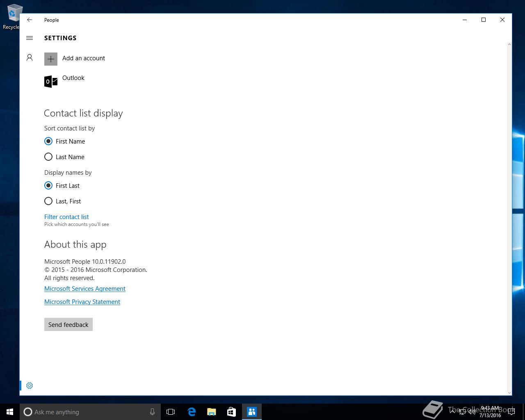
Task: Go back with the People back arrow
Action: coord(30,20)
